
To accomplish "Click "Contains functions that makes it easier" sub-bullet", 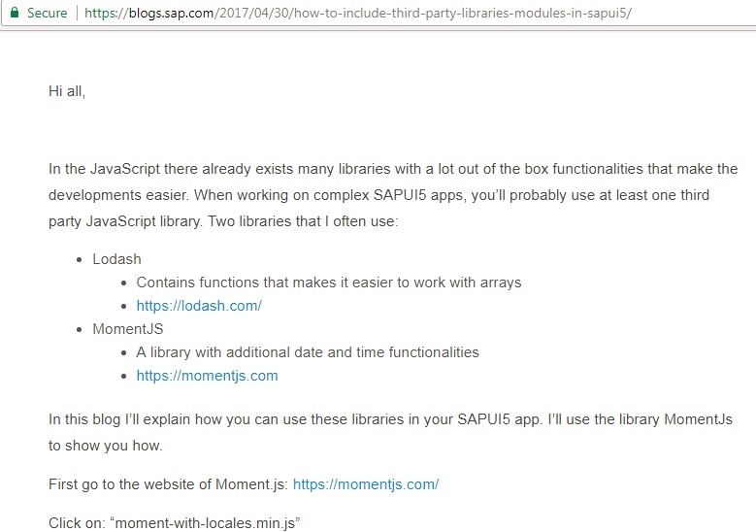I will click(329, 283).
